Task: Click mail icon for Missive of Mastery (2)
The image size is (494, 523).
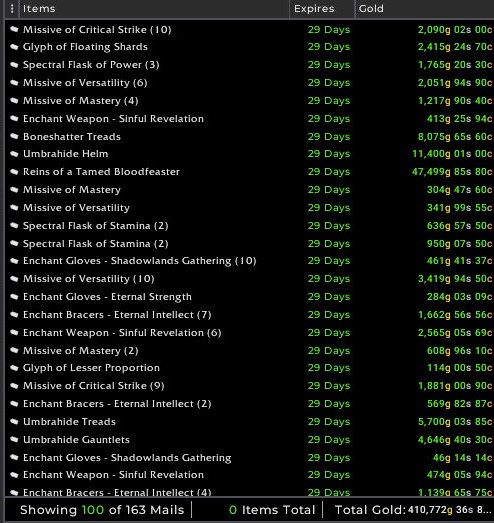Action: tap(14, 351)
